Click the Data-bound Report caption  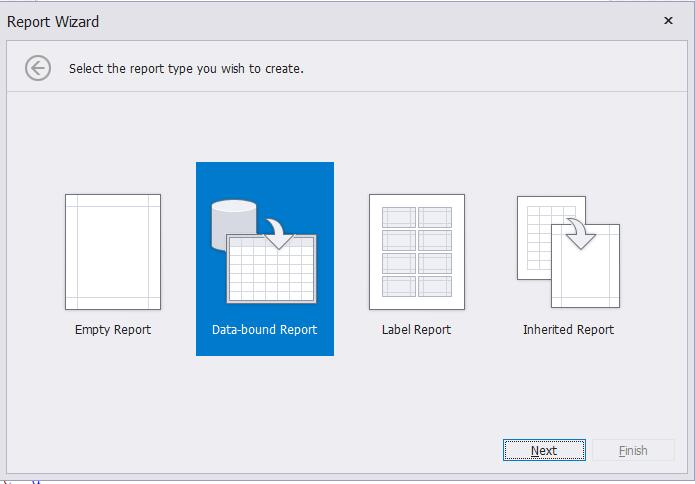coord(265,330)
